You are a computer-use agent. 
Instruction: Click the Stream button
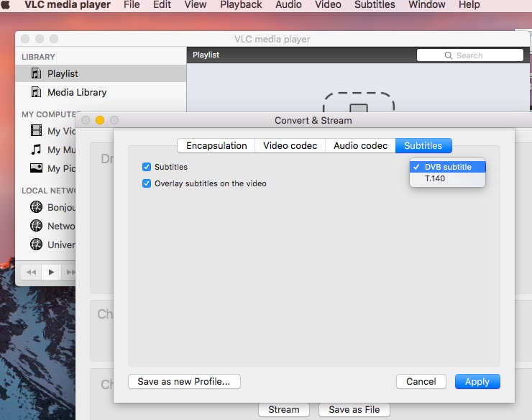(x=284, y=410)
